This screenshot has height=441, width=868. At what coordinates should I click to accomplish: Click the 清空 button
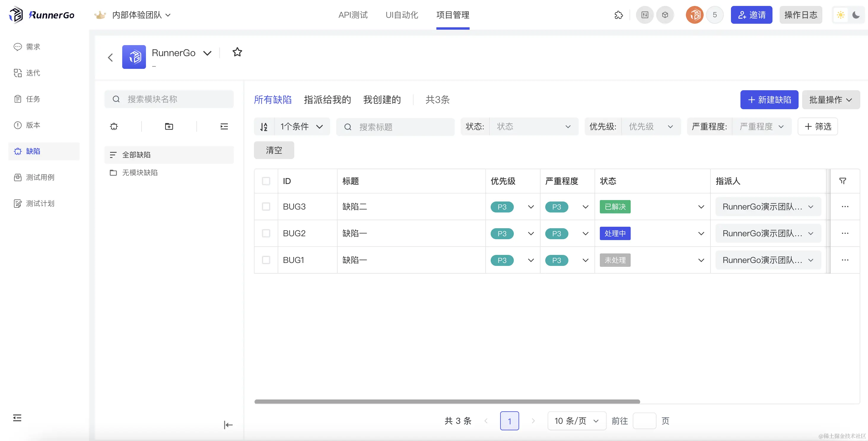274,150
